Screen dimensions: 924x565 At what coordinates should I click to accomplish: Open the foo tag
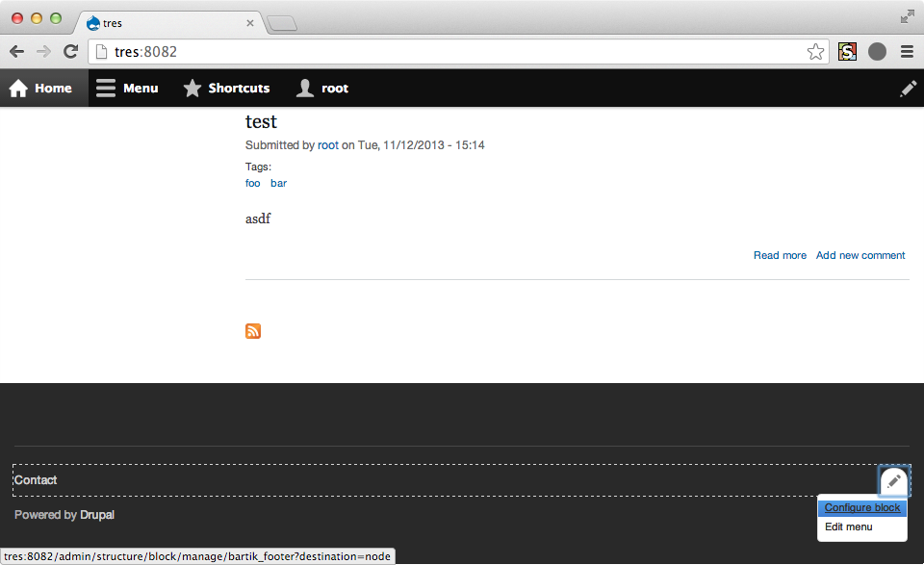(253, 183)
